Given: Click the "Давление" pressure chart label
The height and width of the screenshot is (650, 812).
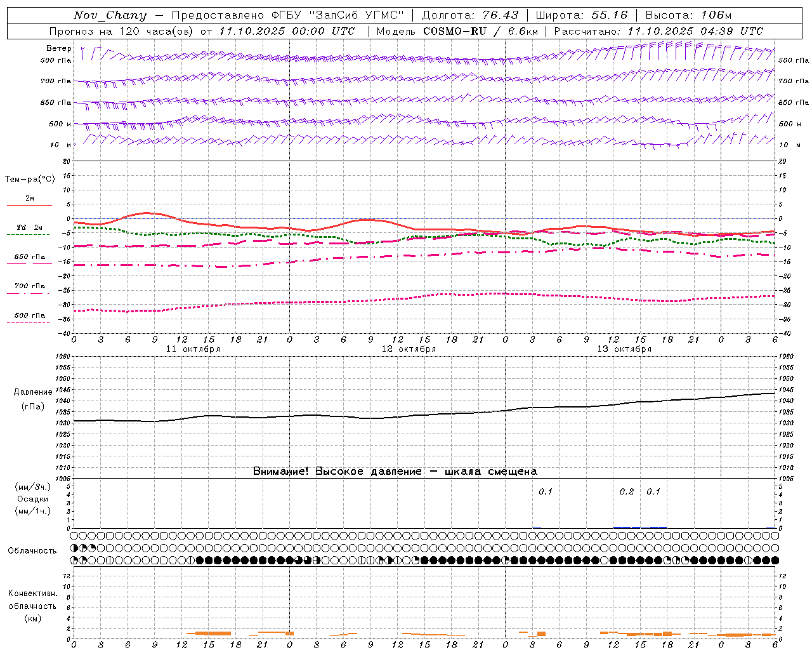Looking at the screenshot, I should coord(33,392).
